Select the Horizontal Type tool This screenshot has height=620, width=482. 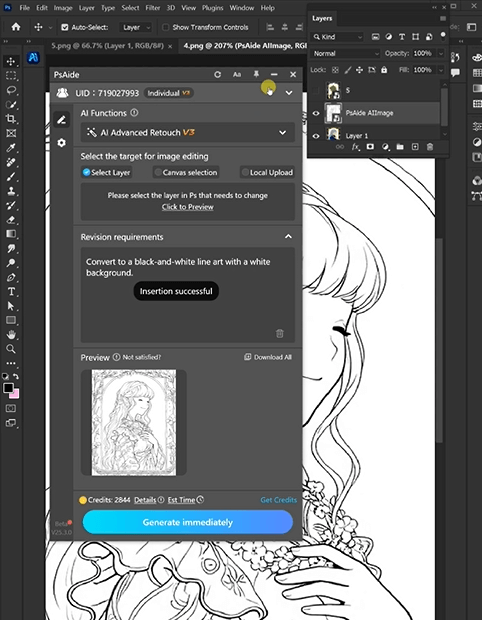pyautogui.click(x=11, y=292)
